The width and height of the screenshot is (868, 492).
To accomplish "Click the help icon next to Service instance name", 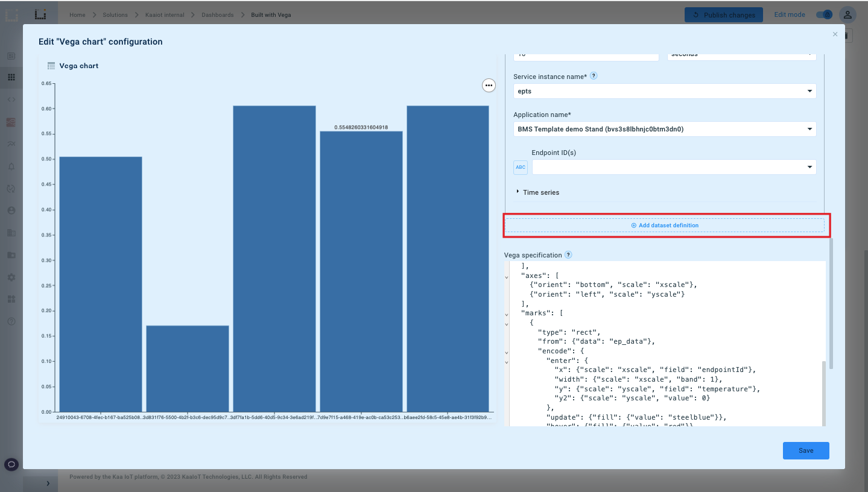I will click(x=594, y=76).
